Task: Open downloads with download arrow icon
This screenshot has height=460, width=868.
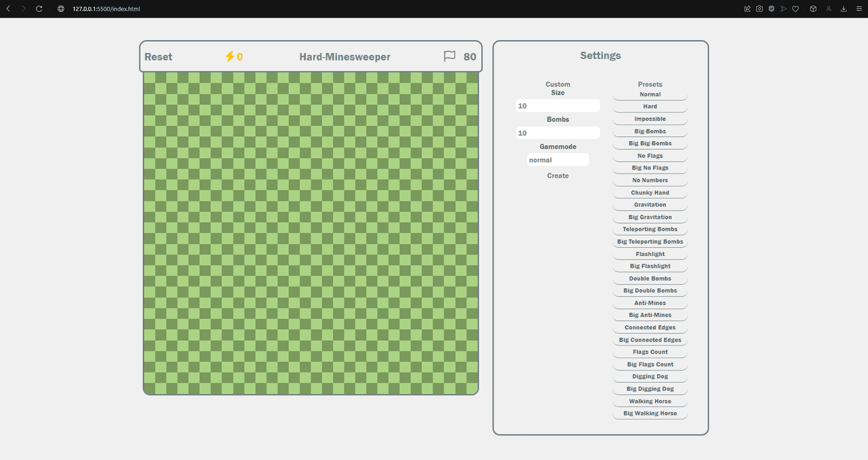Action: coord(844,9)
